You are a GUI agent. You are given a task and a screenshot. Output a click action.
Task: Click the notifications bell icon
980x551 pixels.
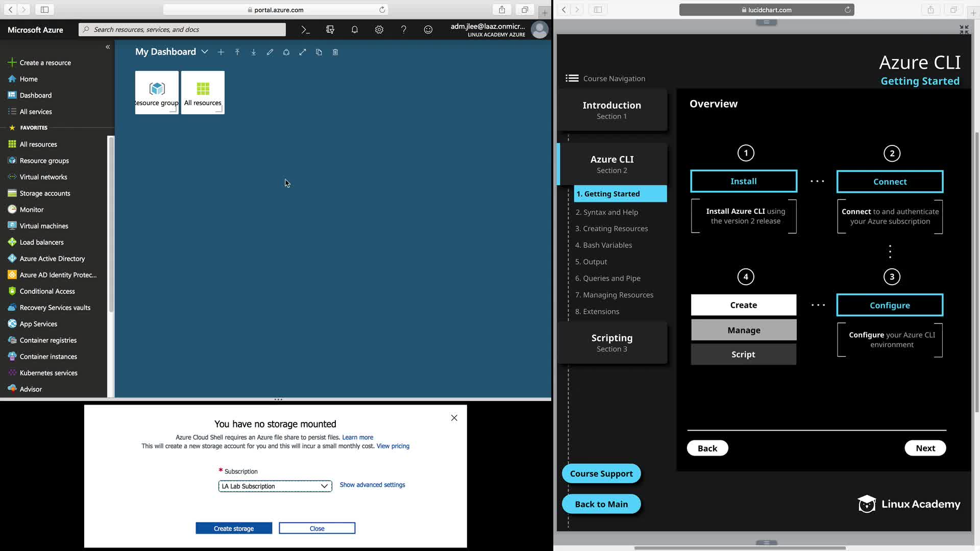[354, 30]
